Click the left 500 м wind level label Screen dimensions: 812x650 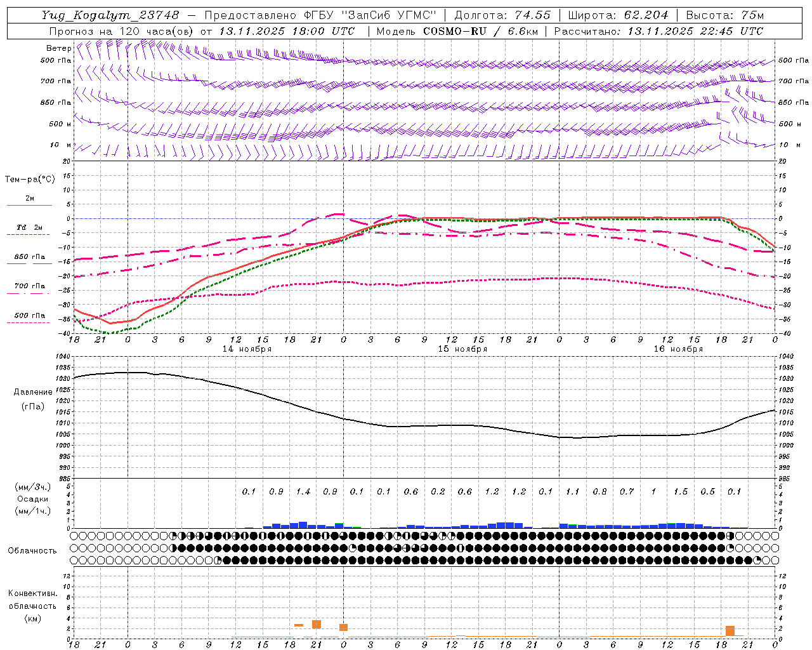pyautogui.click(x=60, y=124)
